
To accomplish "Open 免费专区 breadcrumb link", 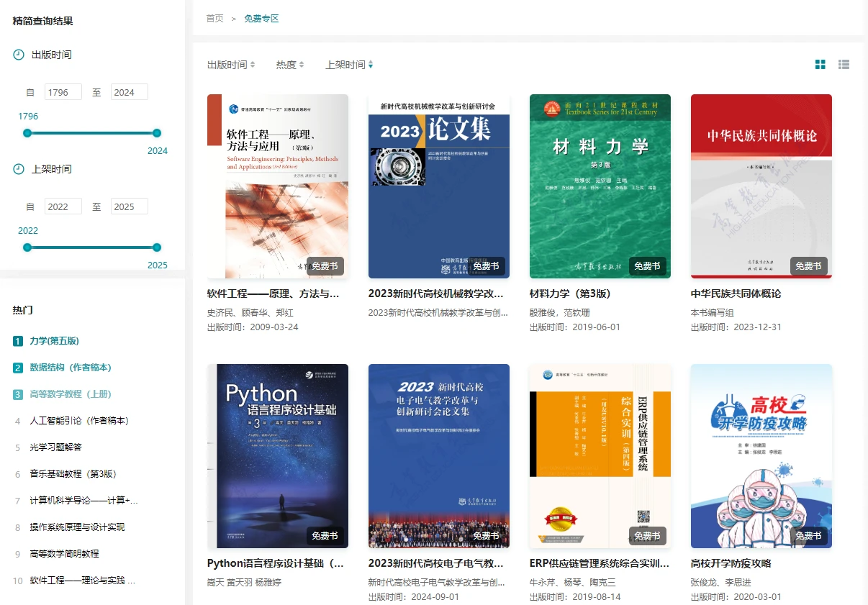I will [x=261, y=19].
